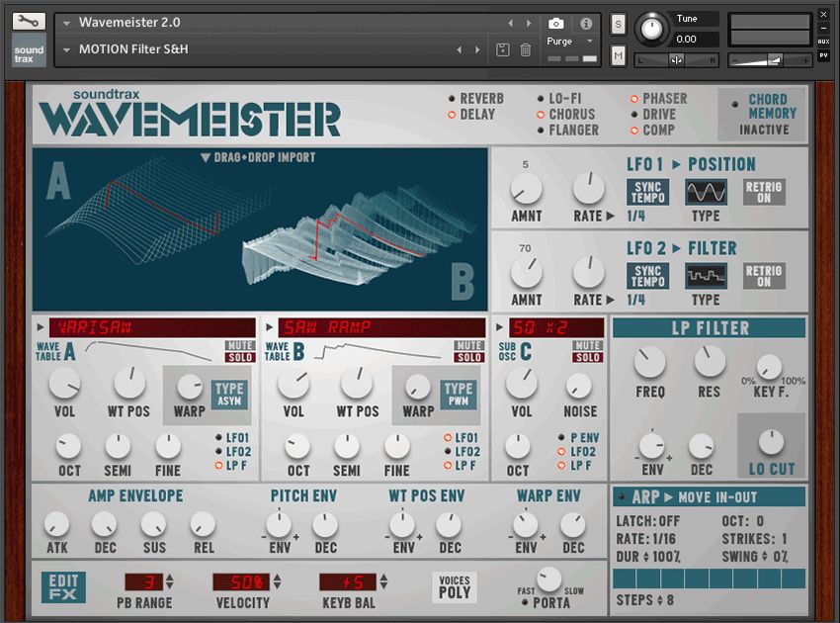Enable the REVERB effect
The image size is (840, 623).
(x=450, y=99)
